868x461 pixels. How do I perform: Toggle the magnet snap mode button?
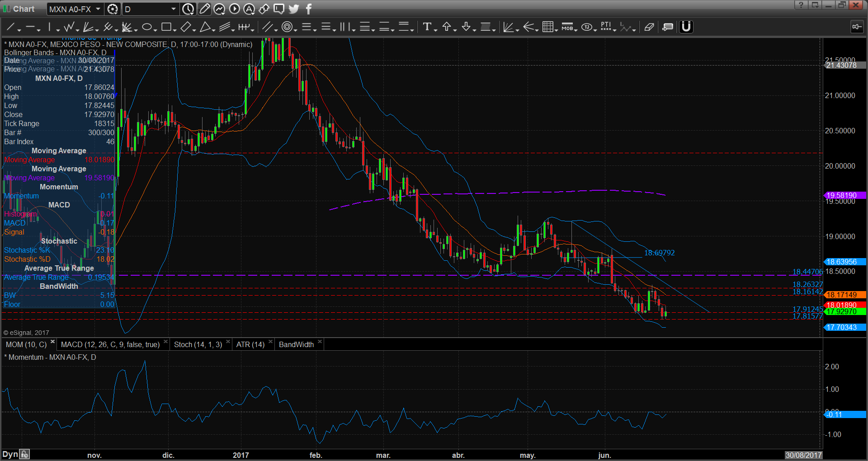[686, 27]
